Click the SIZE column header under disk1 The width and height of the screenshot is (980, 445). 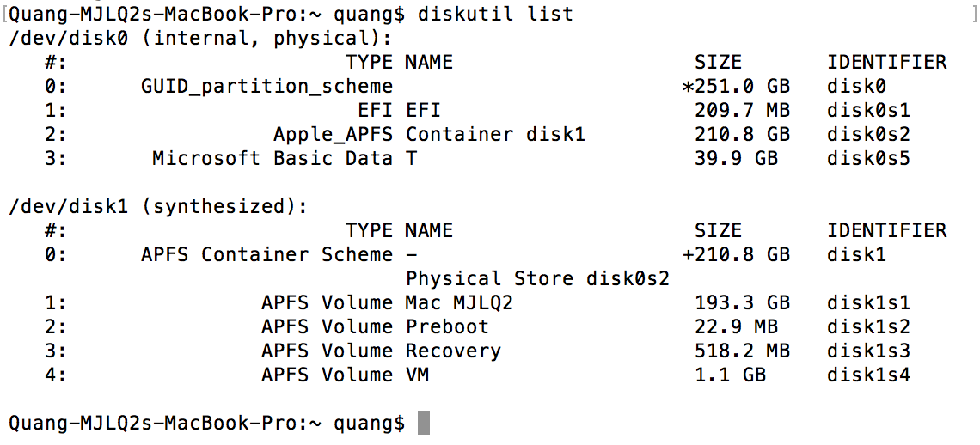pyautogui.click(x=718, y=230)
